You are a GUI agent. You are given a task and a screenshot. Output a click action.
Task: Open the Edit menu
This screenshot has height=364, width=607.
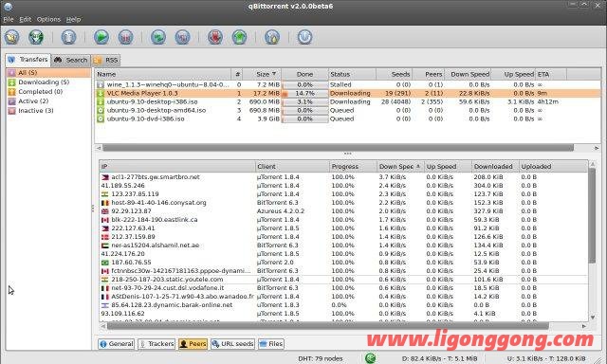26,19
